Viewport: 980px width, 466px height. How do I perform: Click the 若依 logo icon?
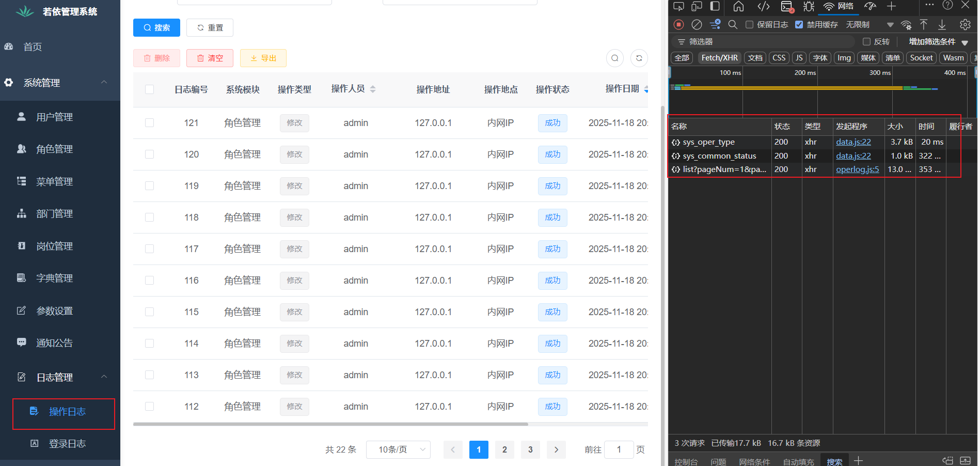[x=24, y=11]
